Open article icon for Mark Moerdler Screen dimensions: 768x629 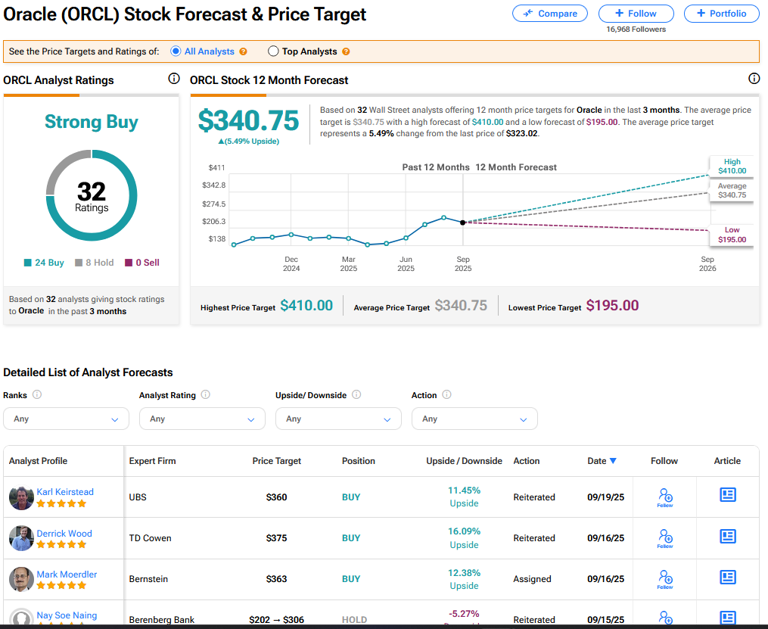click(727, 578)
